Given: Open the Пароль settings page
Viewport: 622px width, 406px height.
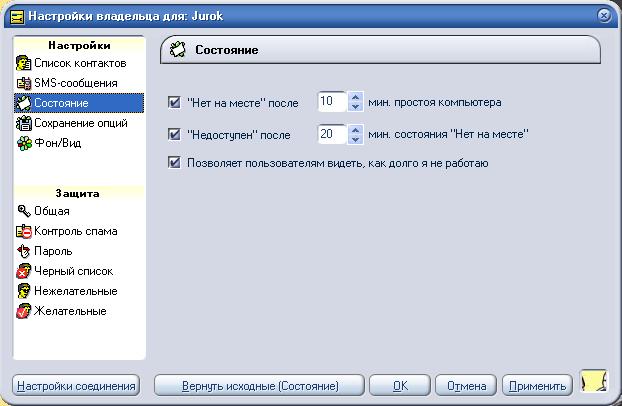Looking at the screenshot, I should point(53,252).
